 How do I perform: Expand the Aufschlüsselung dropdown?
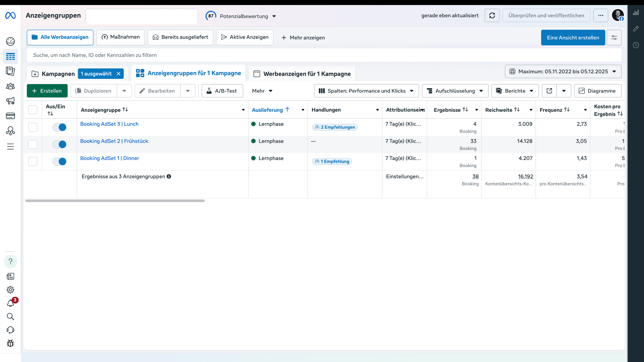(x=455, y=91)
